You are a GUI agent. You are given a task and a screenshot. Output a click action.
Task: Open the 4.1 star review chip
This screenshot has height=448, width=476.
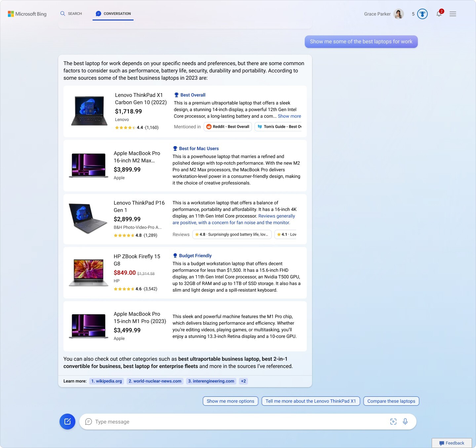[x=286, y=234]
